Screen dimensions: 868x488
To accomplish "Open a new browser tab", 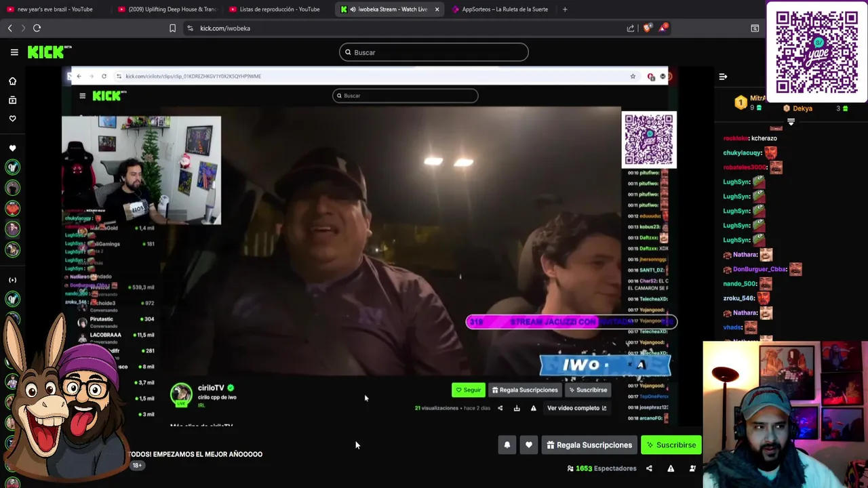I will pos(565,9).
